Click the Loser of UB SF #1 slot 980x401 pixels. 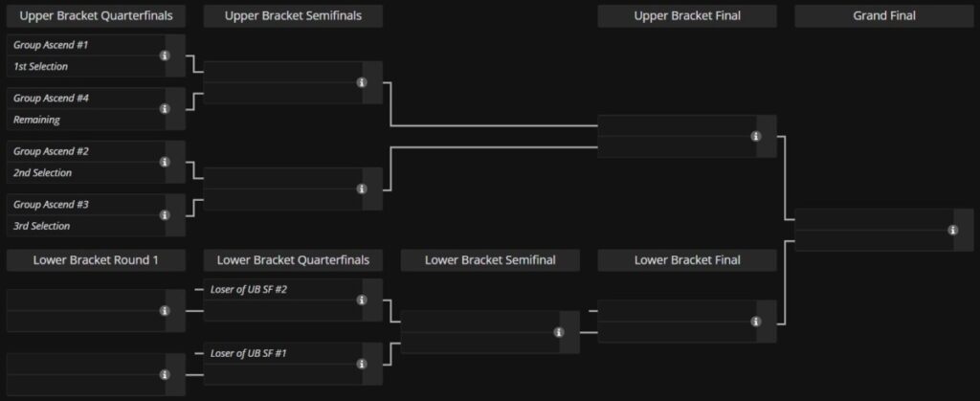(x=283, y=353)
